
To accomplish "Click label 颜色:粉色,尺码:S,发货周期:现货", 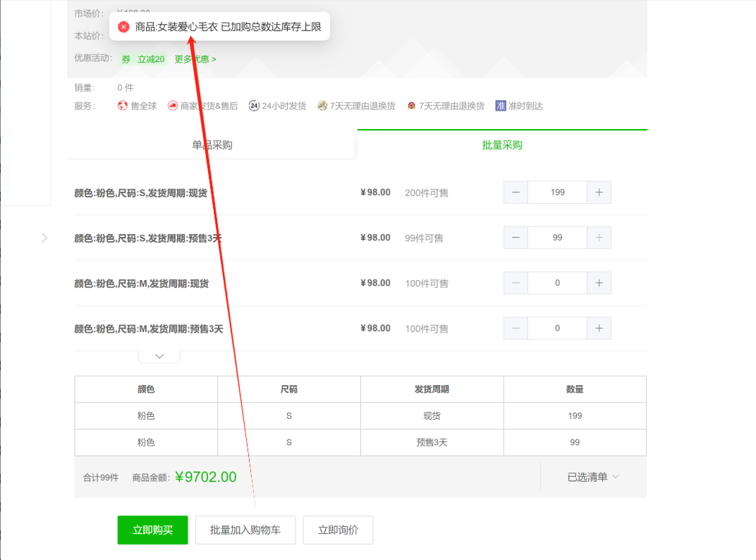I will (141, 193).
